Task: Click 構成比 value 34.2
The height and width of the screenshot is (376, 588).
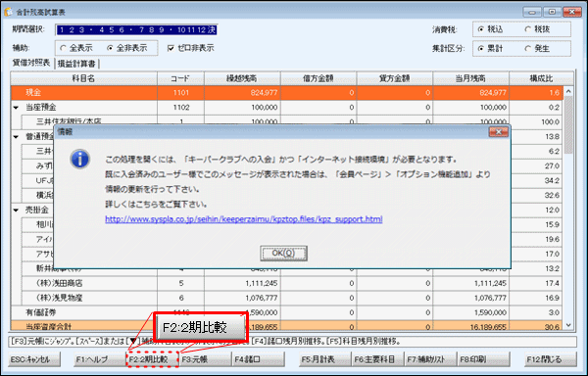Action: [x=553, y=181]
